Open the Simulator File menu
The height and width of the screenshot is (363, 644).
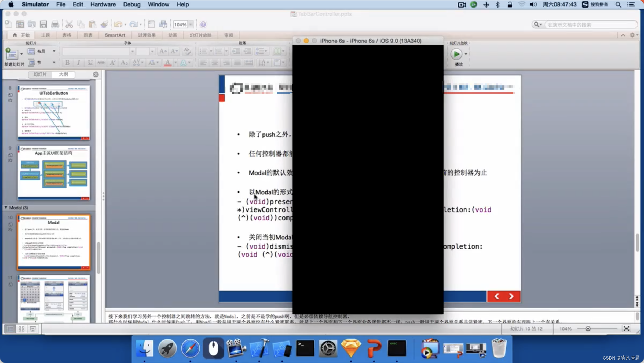61,4
